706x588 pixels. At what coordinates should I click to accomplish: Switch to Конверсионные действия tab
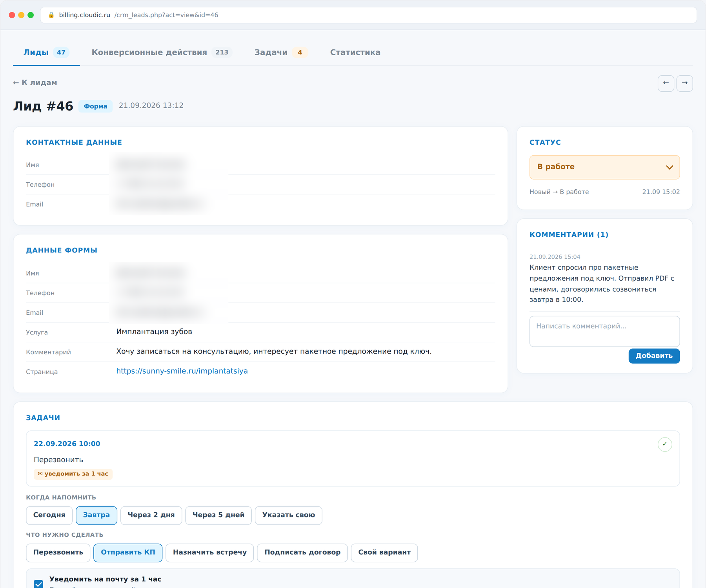point(162,53)
